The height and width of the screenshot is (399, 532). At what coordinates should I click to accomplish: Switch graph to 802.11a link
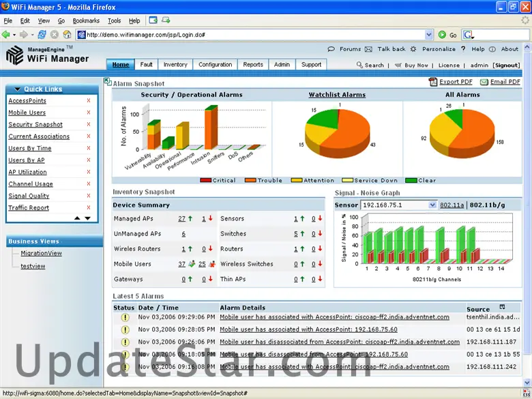point(452,205)
